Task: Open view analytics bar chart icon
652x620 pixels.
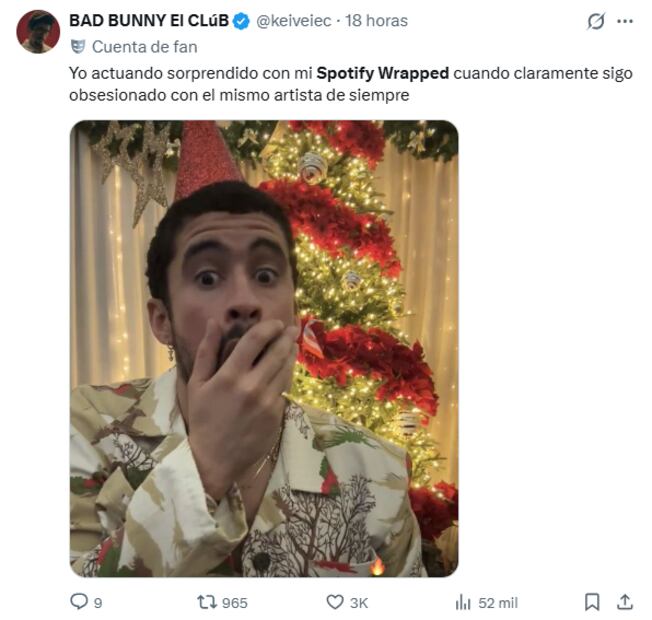Action: pos(463,602)
